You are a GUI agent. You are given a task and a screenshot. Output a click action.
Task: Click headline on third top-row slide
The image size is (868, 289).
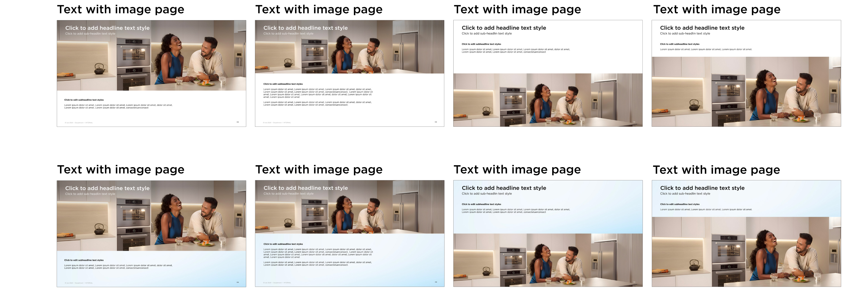(503, 28)
